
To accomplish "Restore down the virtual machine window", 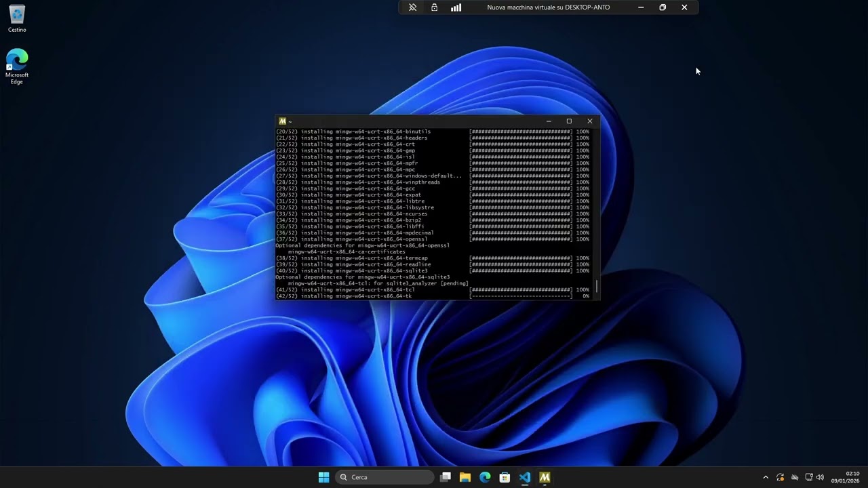I will 663,7.
